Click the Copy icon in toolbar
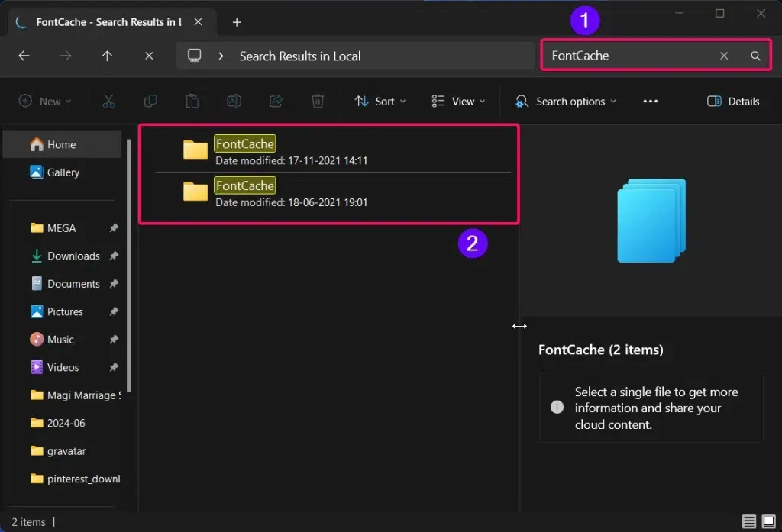The width and height of the screenshot is (782, 532). pos(150,102)
